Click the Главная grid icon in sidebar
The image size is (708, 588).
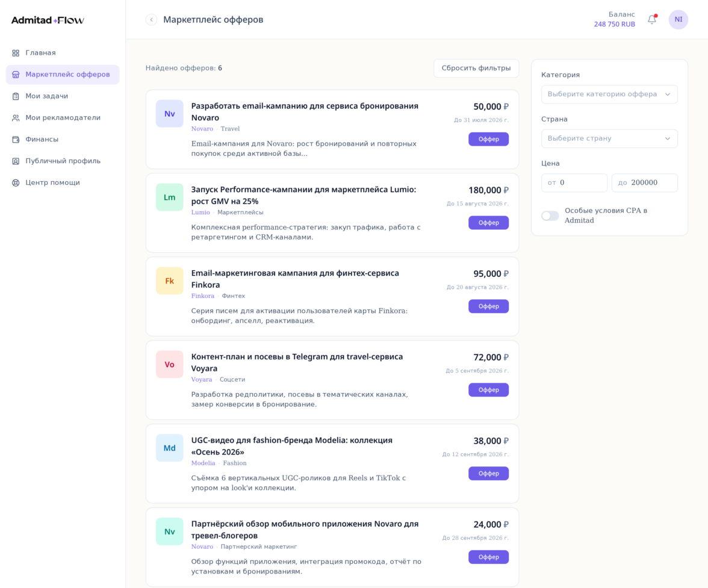[x=16, y=53]
